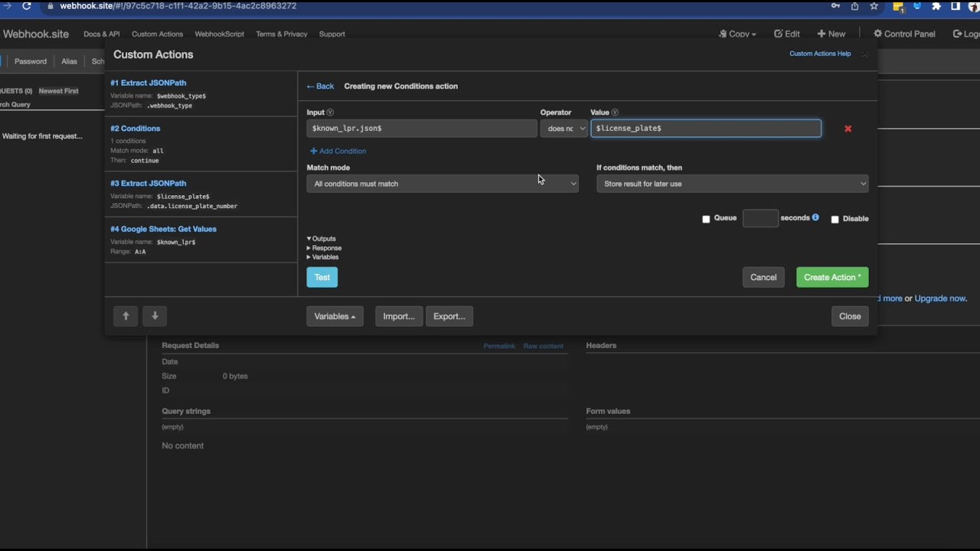Image resolution: width=980 pixels, height=551 pixels.
Task: Click the Test button
Action: click(x=322, y=277)
